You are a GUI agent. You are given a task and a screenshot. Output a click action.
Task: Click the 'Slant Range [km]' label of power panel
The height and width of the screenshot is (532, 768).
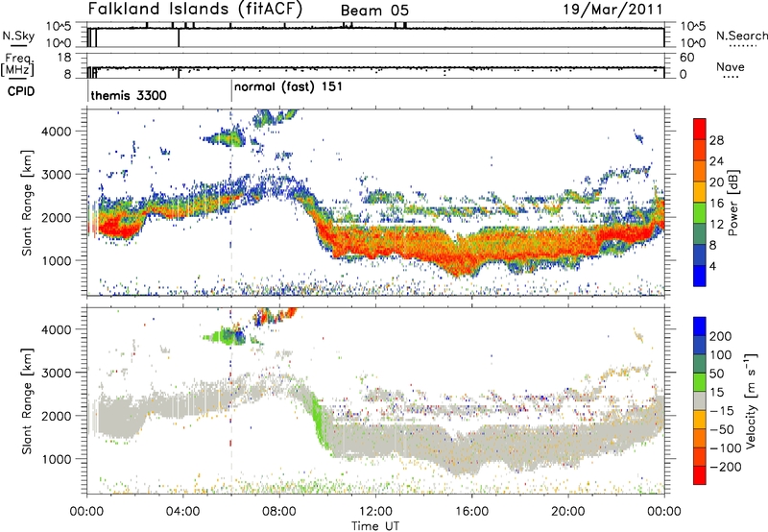click(x=27, y=203)
